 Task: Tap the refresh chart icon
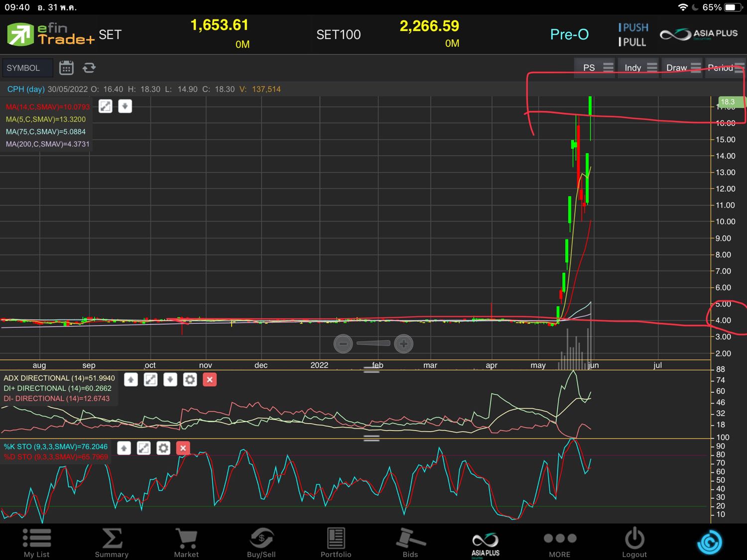coord(89,68)
